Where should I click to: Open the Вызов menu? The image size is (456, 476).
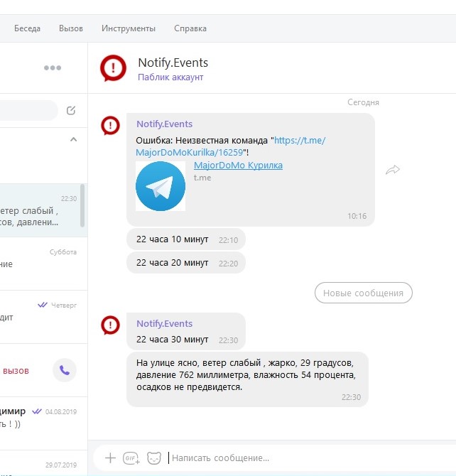pos(71,28)
